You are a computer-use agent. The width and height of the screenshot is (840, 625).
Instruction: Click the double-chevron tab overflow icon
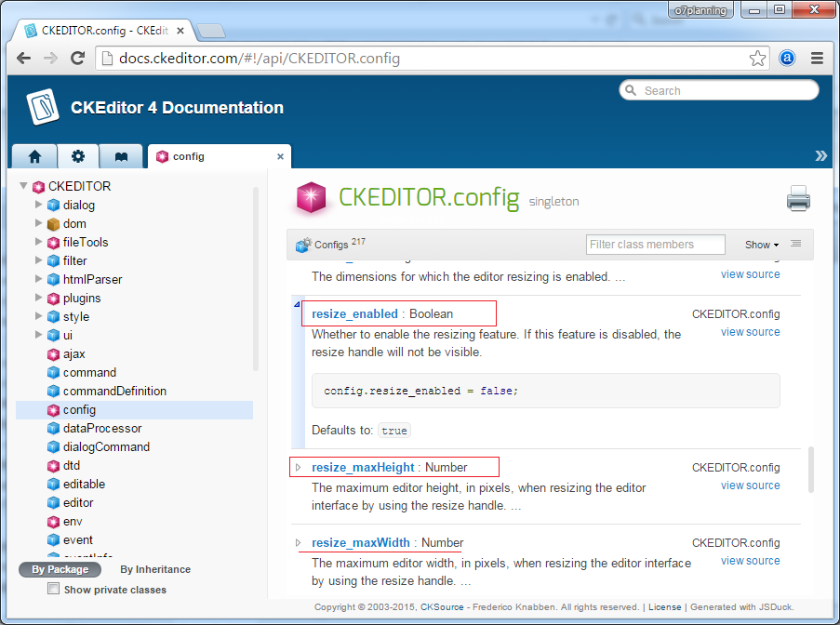coord(820,156)
